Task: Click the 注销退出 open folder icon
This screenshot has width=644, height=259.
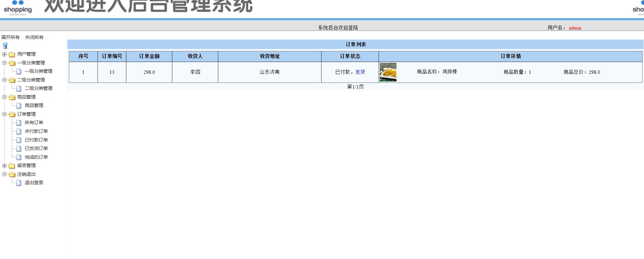Action: [x=12, y=174]
